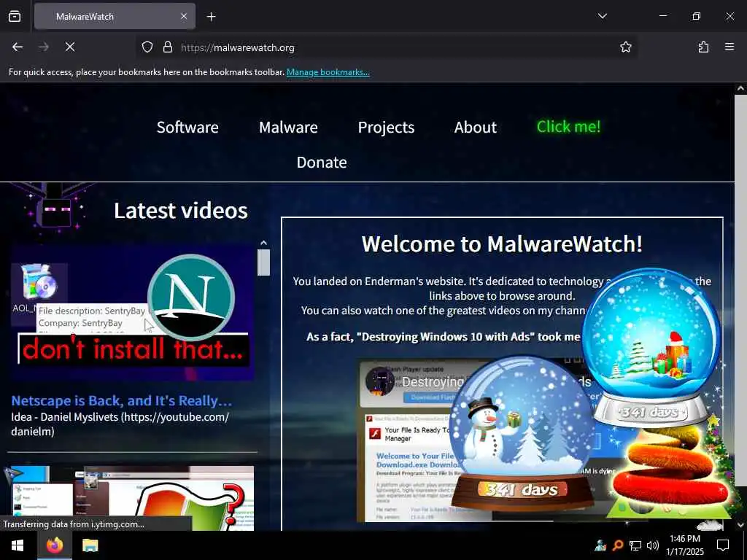This screenshot has height=560, width=747.
Task: Open the Manage bookmarks link
Action: point(328,72)
